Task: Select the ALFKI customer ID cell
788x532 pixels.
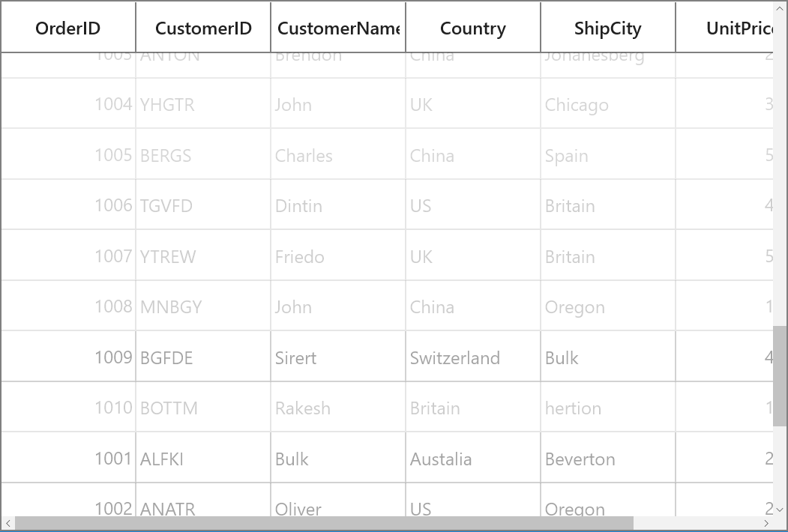Action: click(x=203, y=458)
